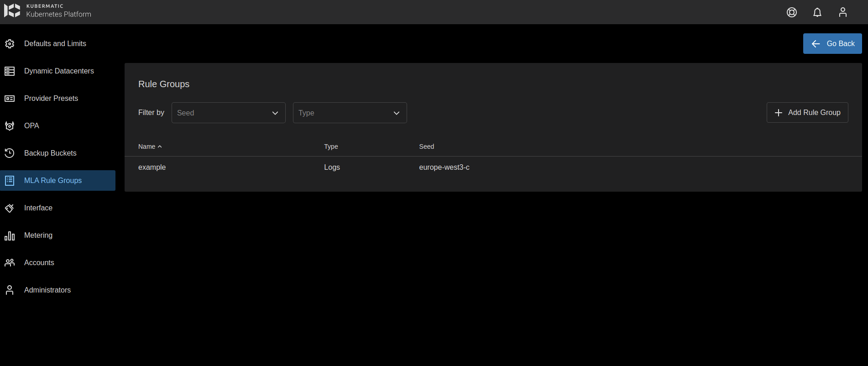Click the Interface icon in sidebar
Viewport: 868px width, 366px height.
pyautogui.click(x=10, y=208)
